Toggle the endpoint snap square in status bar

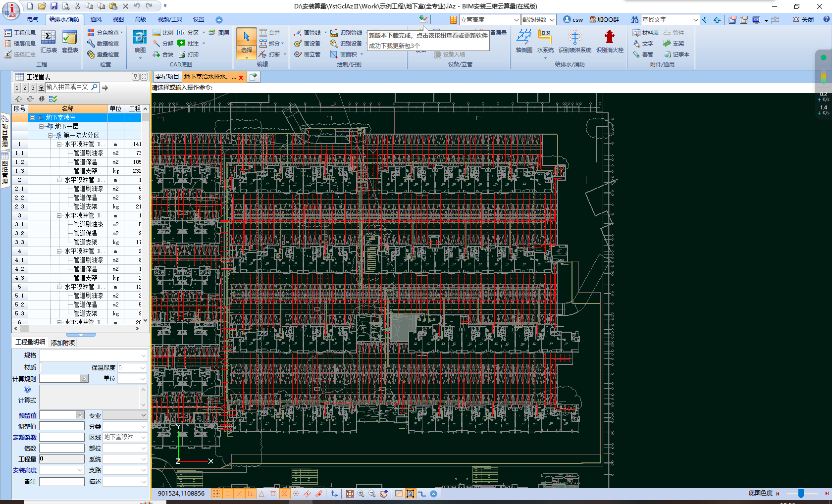point(228,494)
